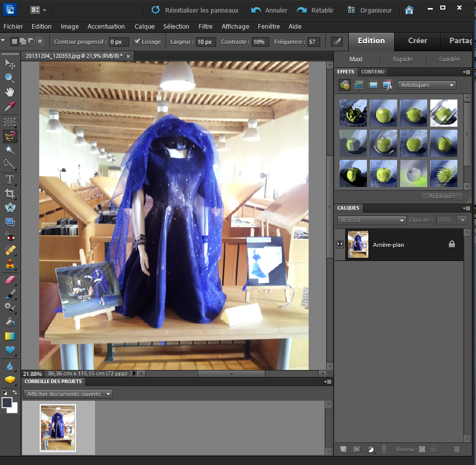This screenshot has height=465, width=476.
Task: Hide the Arrière-plan layer
Action: (x=340, y=243)
